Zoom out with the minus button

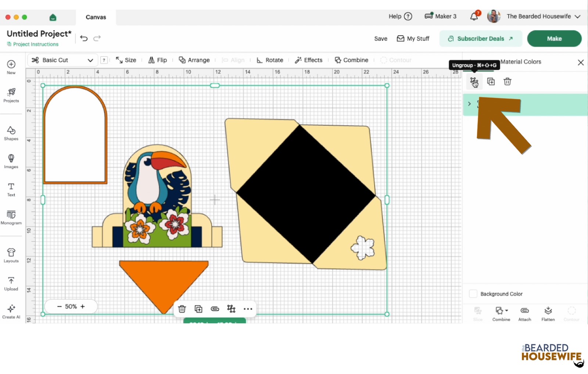click(x=59, y=306)
